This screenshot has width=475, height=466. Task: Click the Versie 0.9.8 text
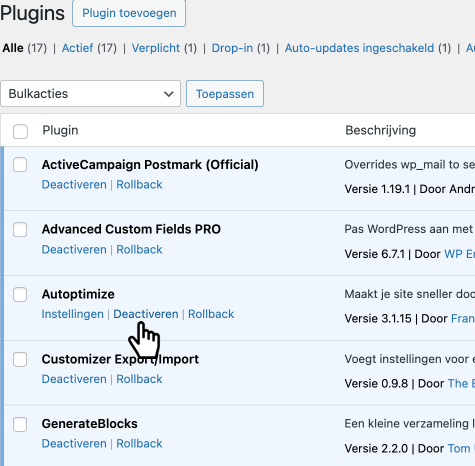[376, 384]
